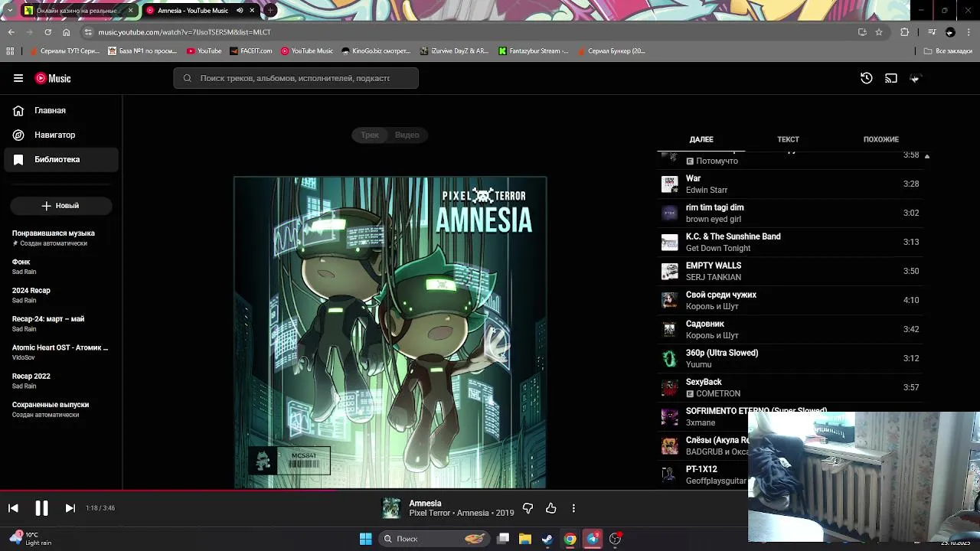Open the ПОХОЖИЕ tab

point(881,139)
